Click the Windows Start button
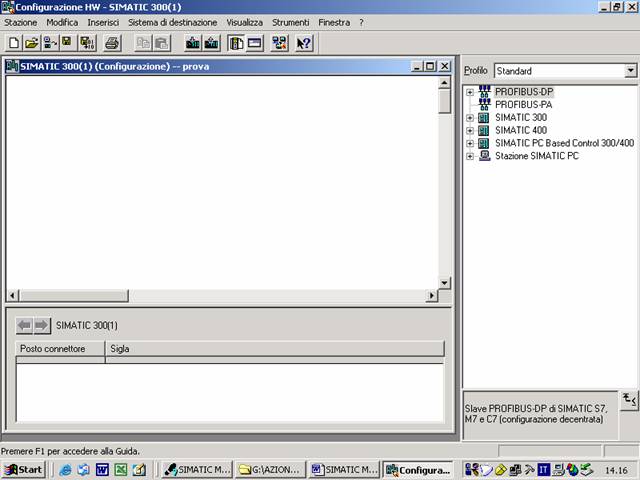The image size is (640, 480). click(x=24, y=469)
